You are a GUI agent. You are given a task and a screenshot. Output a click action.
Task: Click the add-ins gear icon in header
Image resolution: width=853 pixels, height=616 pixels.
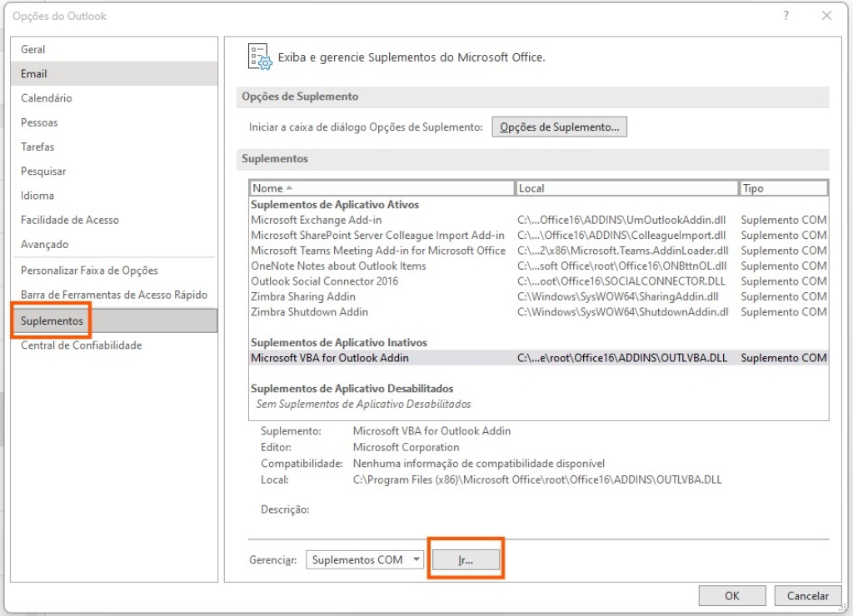(260, 57)
